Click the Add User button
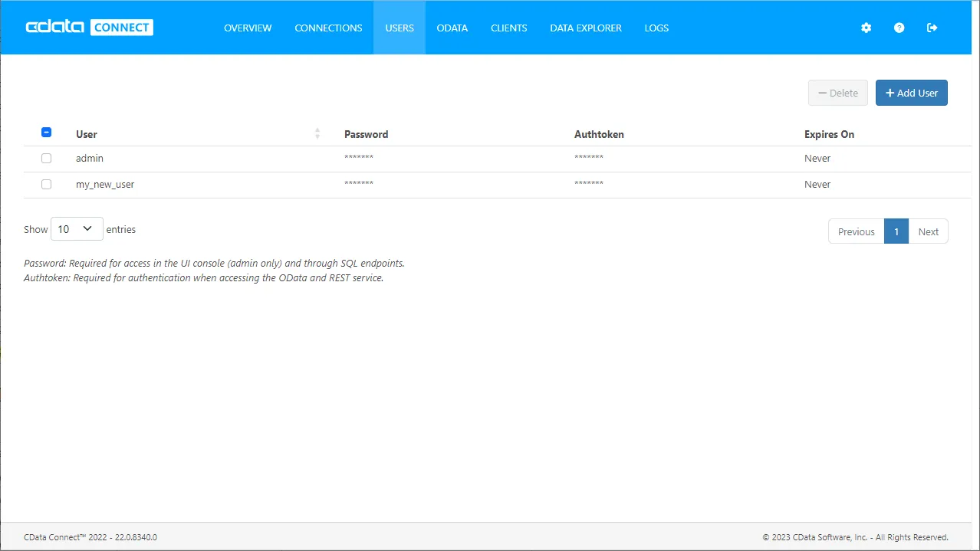The width and height of the screenshot is (980, 551). 911,92
